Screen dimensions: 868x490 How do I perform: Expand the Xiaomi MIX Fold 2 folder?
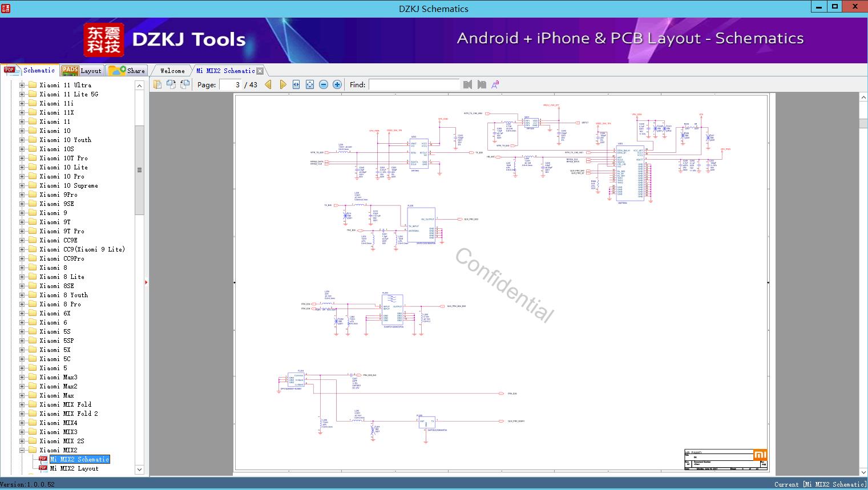click(x=22, y=414)
